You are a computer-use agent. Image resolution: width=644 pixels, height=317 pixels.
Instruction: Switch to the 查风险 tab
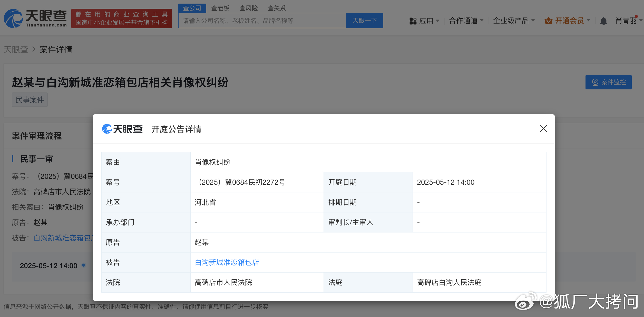tap(248, 8)
